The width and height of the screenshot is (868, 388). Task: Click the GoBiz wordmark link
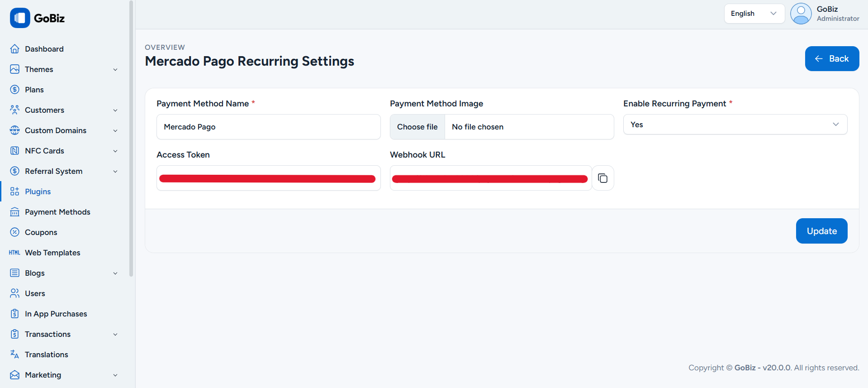coord(49,18)
